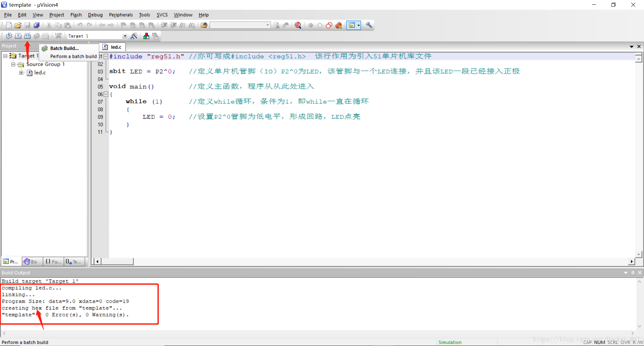Open a file with the Open folder icon
Image resolution: width=644 pixels, height=346 pixels.
[18, 25]
